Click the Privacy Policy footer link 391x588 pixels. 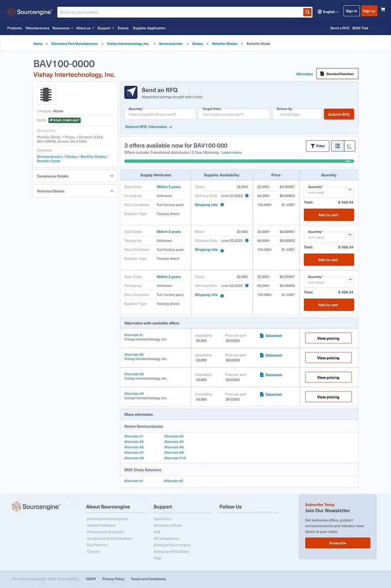tap(113, 579)
